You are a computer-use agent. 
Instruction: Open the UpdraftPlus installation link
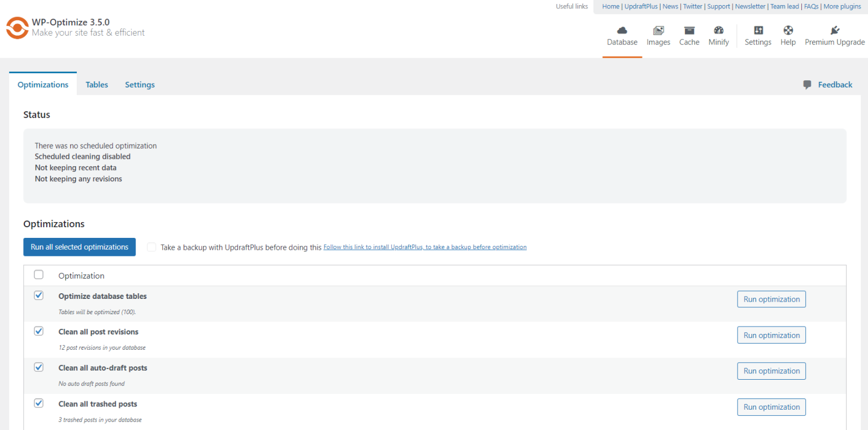point(424,247)
